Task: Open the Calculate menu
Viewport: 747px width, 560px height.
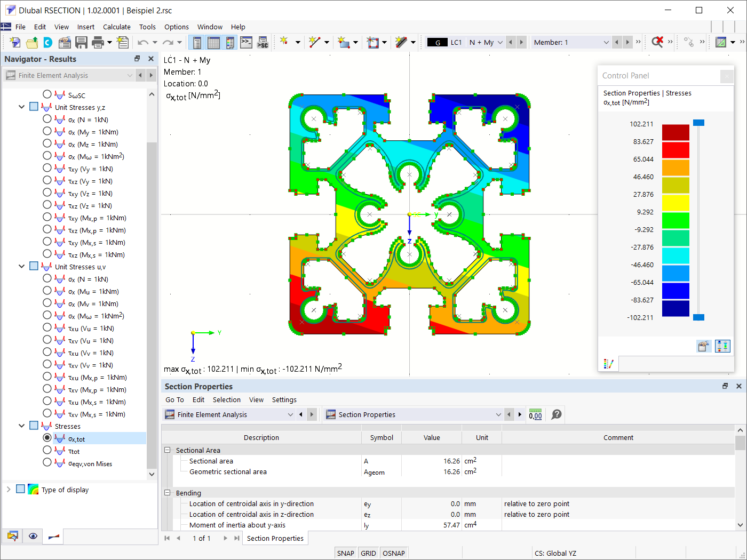Action: (x=117, y=27)
